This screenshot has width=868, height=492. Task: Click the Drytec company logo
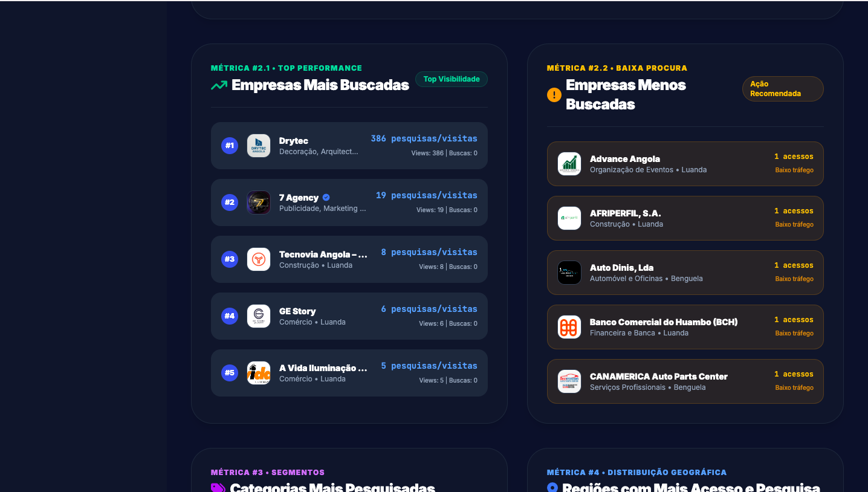tap(259, 146)
